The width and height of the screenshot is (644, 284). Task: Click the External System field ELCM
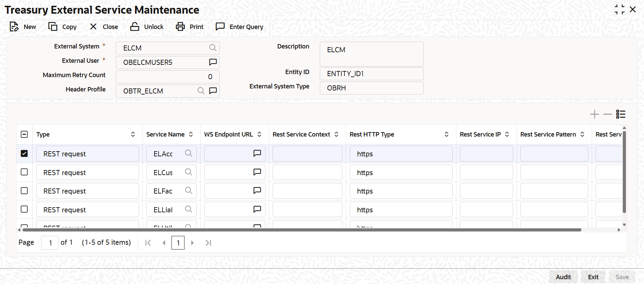pos(168,48)
